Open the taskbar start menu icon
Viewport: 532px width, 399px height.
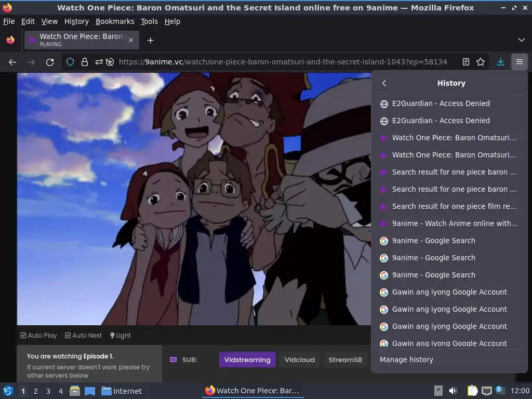pyautogui.click(x=8, y=391)
